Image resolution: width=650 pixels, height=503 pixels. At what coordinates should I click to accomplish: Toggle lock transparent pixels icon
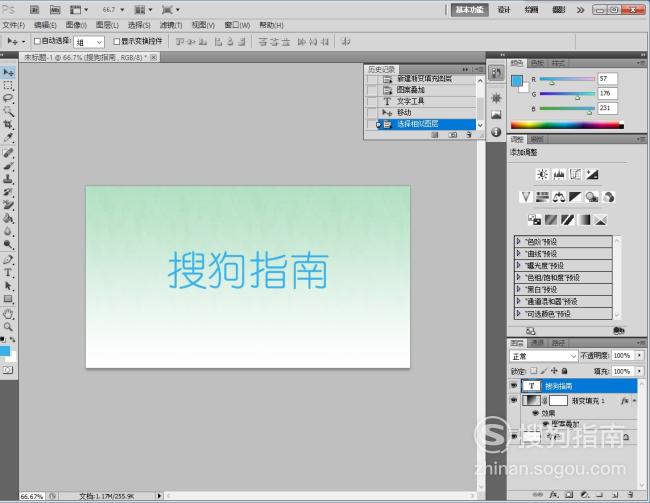534,371
